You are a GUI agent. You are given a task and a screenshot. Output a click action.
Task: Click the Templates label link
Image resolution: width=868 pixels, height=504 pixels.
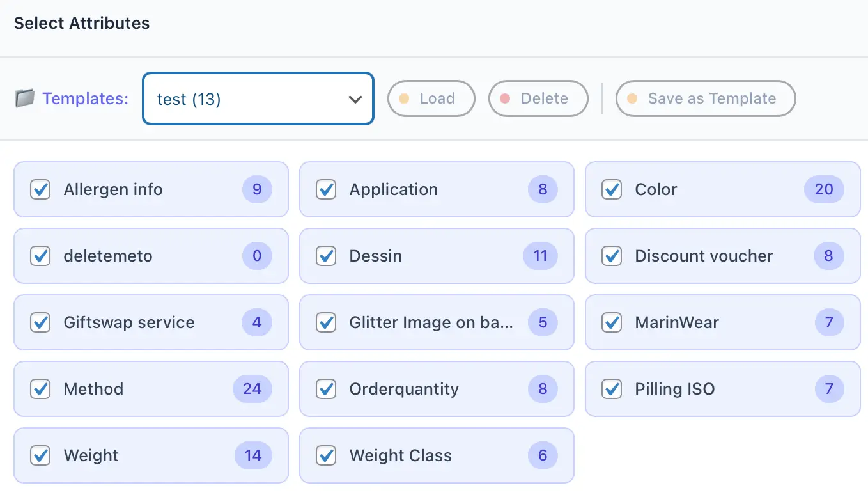85,98
